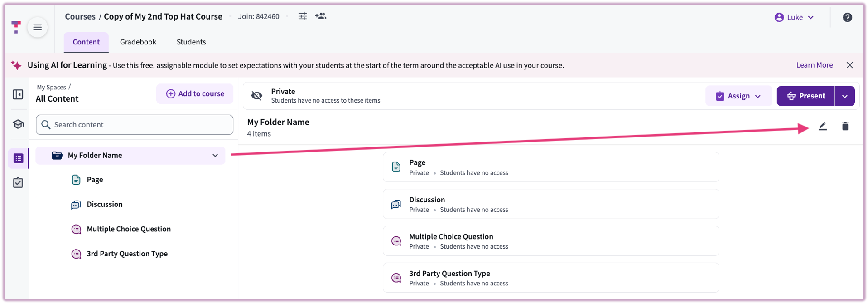Image resolution: width=868 pixels, height=304 pixels.
Task: Expand the Luke account menu chevron
Action: (811, 17)
